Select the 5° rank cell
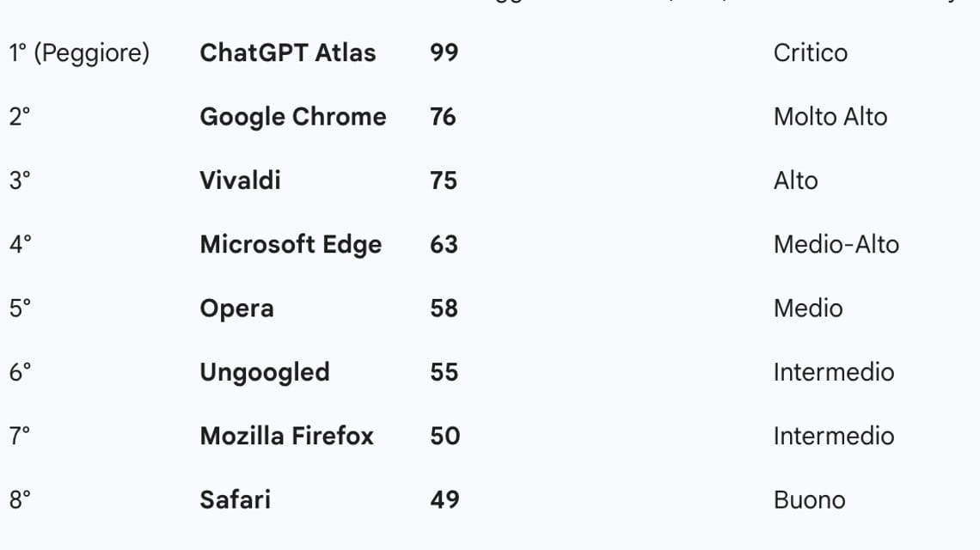The image size is (980, 550). [x=20, y=309]
